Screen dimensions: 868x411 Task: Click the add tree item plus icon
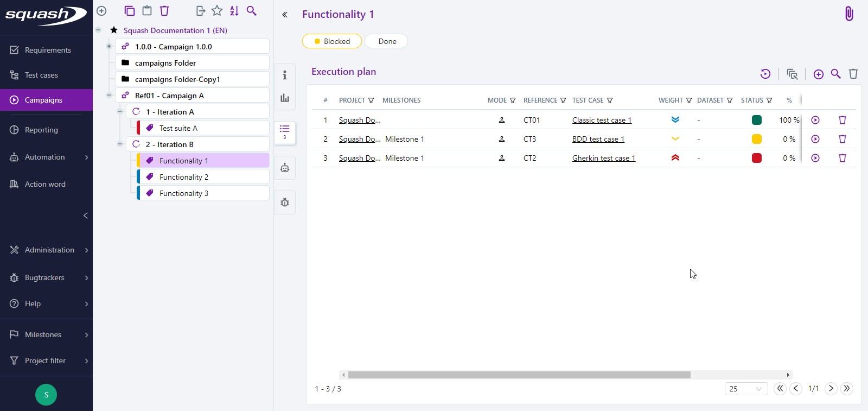(101, 11)
